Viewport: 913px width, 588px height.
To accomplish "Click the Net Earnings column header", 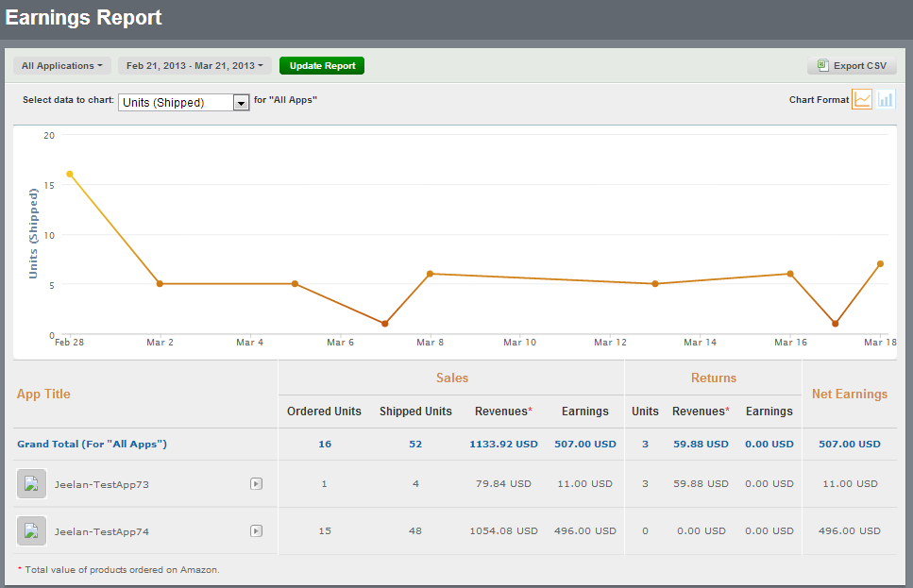I will [850, 394].
